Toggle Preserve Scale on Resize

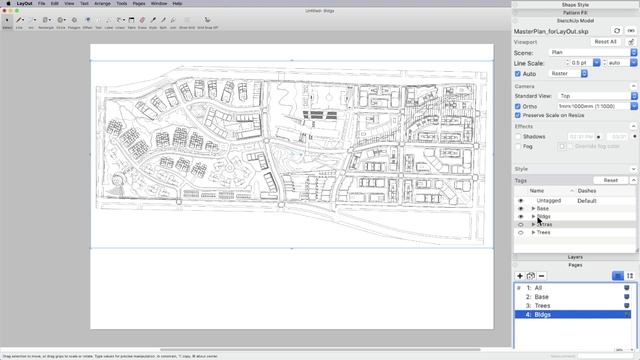[518, 116]
